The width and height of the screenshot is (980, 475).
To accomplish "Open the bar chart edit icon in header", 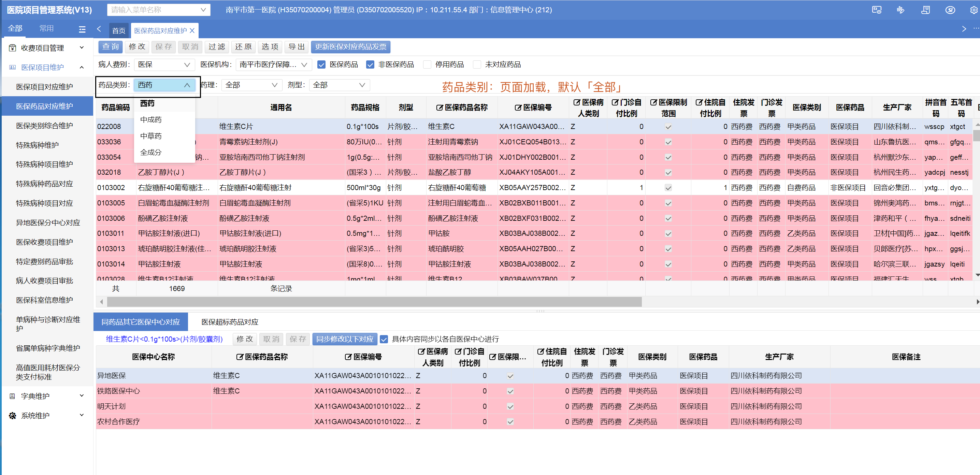I will pos(900,10).
